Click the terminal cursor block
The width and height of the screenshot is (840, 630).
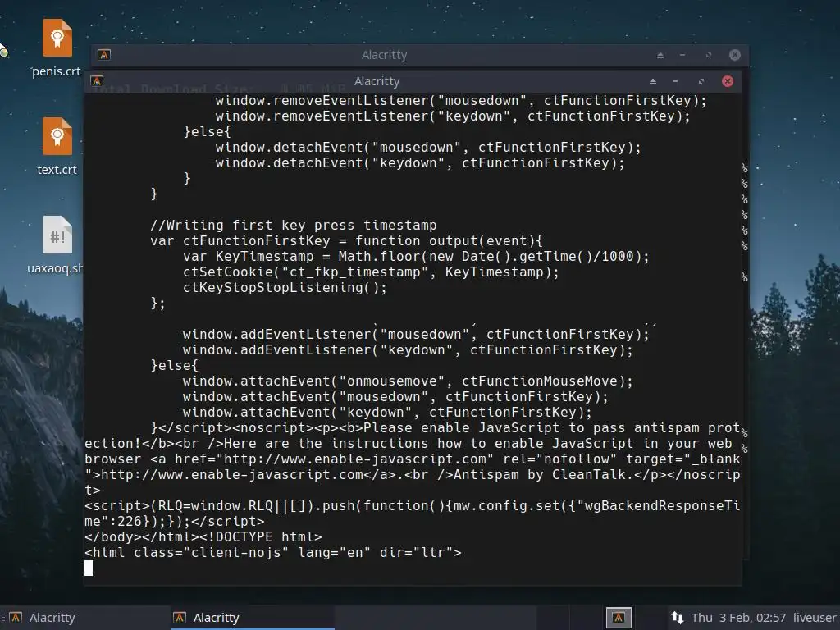pyautogui.click(x=89, y=568)
